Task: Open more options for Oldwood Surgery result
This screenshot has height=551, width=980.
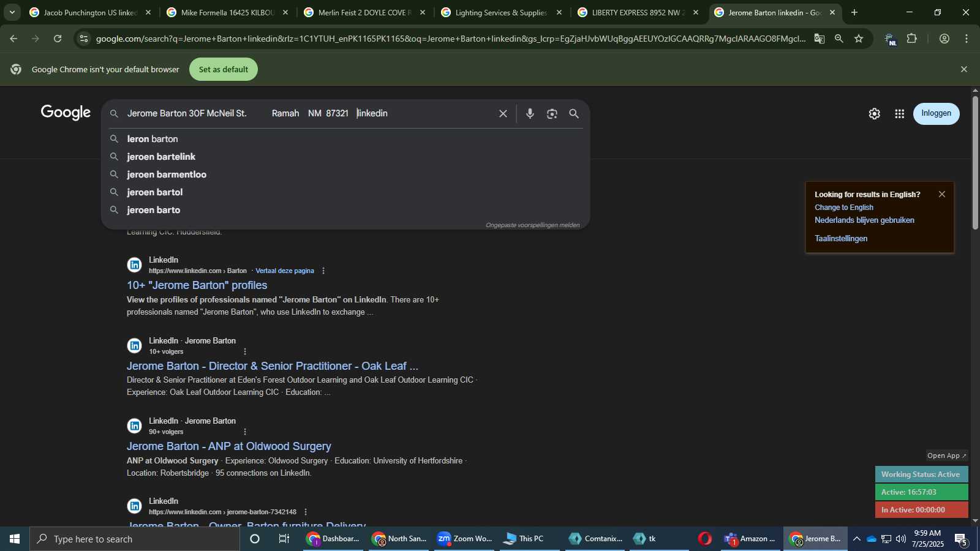Action: [245, 432]
